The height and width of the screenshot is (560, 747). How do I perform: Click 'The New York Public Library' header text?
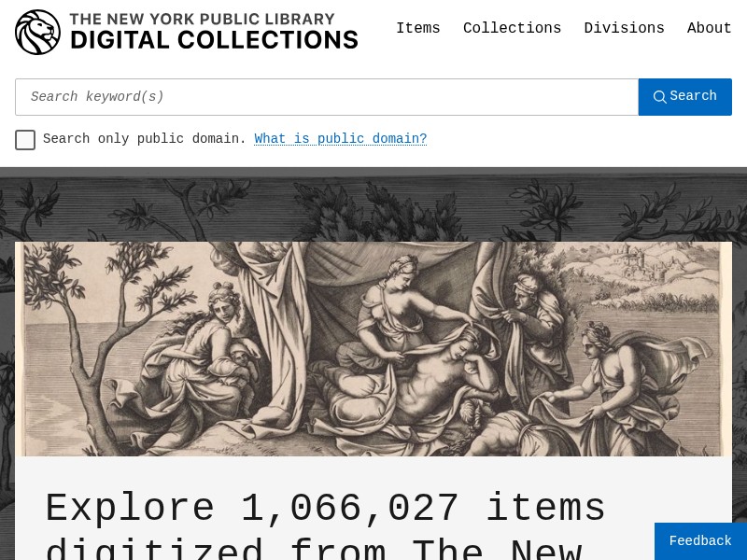[x=203, y=19]
